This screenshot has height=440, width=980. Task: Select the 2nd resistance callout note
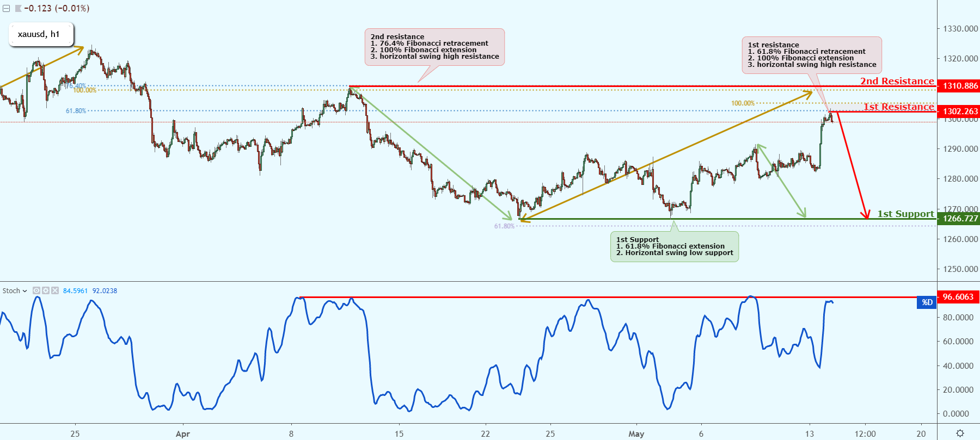(434, 47)
